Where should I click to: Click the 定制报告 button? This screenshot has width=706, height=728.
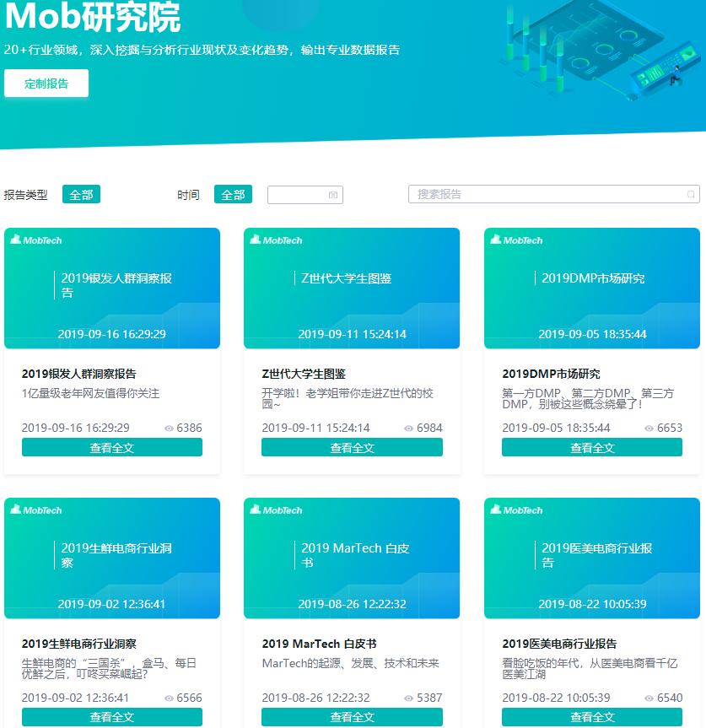46,84
